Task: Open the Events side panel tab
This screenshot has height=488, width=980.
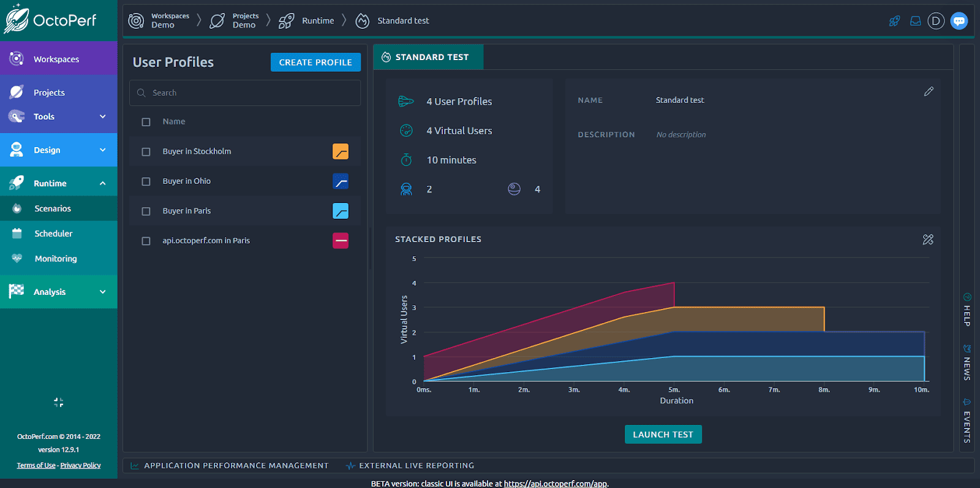Action: click(967, 421)
